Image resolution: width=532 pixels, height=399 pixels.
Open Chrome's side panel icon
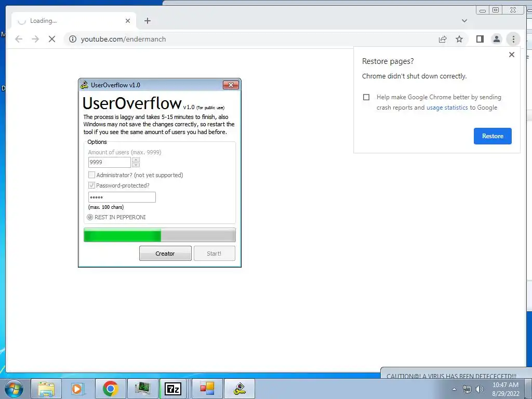coord(480,39)
